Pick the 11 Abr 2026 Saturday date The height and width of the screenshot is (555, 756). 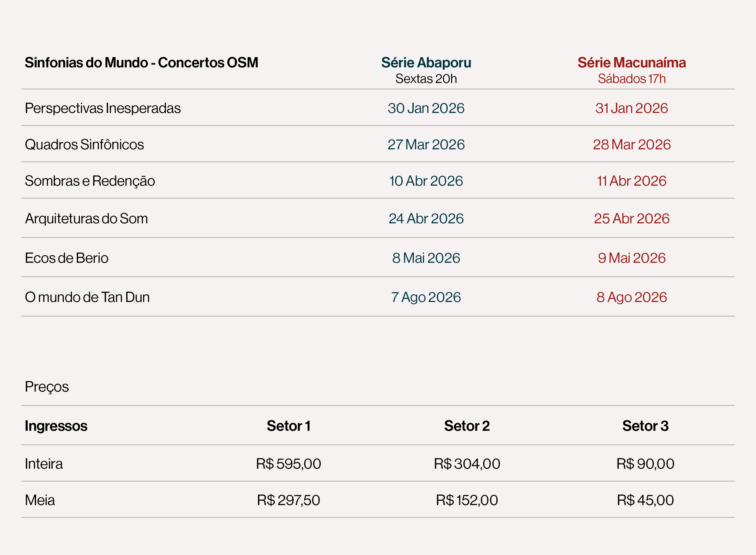pyautogui.click(x=631, y=181)
